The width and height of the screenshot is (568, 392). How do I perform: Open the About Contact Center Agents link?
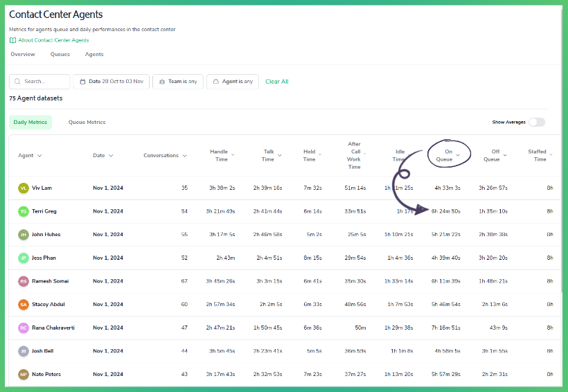53,40
